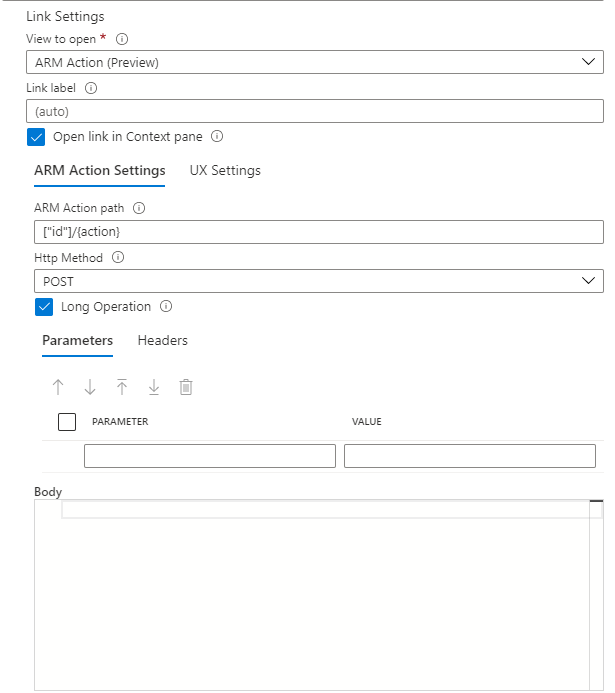Viewport: 615px width, 693px height.
Task: Expand the Http Method POST dropdown
Action: tap(318, 281)
